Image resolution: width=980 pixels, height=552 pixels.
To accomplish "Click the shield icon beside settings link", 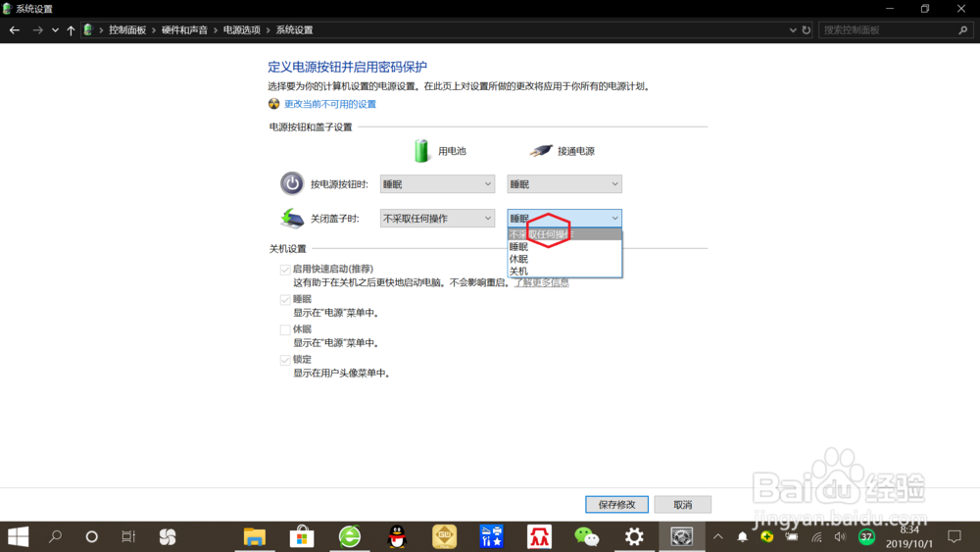I will coord(273,104).
